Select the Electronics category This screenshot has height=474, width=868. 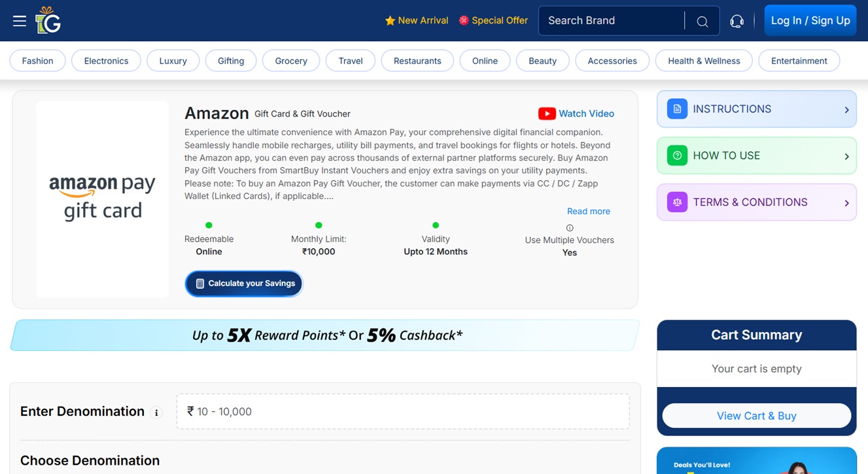point(106,61)
